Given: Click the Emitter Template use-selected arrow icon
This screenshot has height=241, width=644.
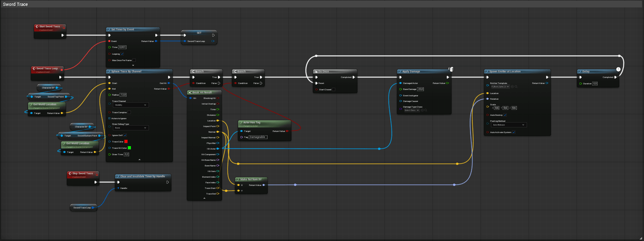Looking at the screenshot, I should [x=512, y=87].
